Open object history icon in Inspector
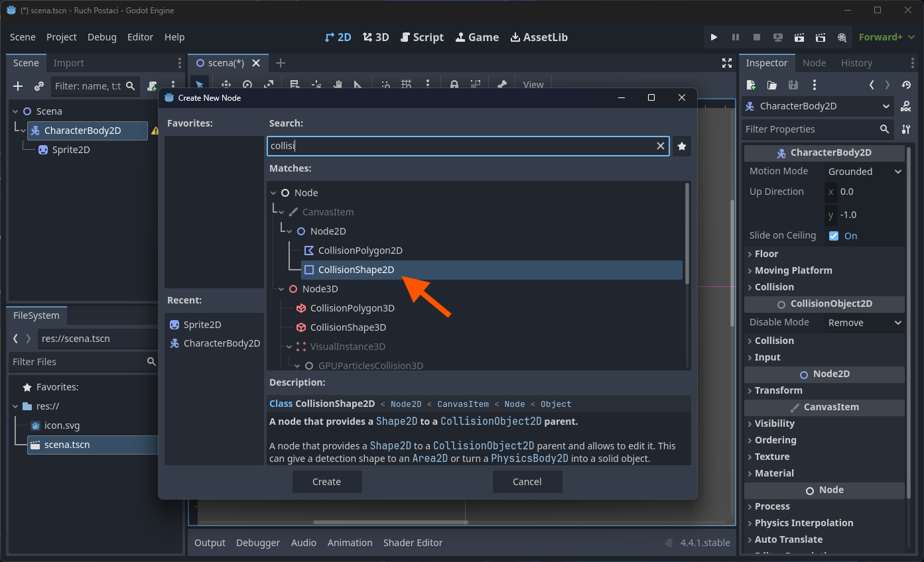Screen dimensions: 924x562 [906, 85]
